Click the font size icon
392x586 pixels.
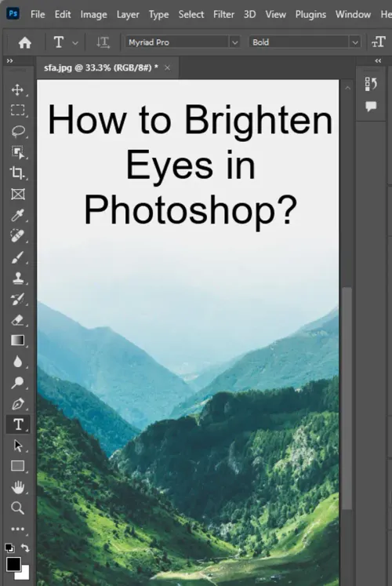(378, 42)
